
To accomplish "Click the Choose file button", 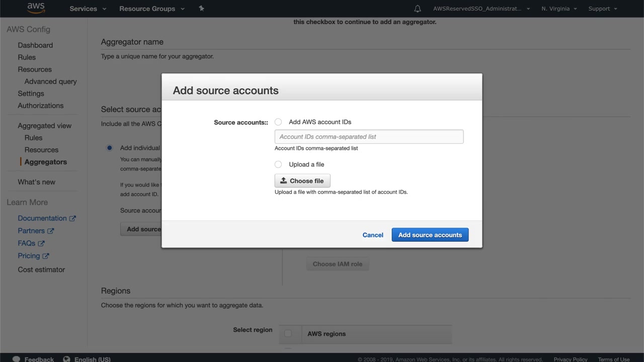I will (302, 180).
